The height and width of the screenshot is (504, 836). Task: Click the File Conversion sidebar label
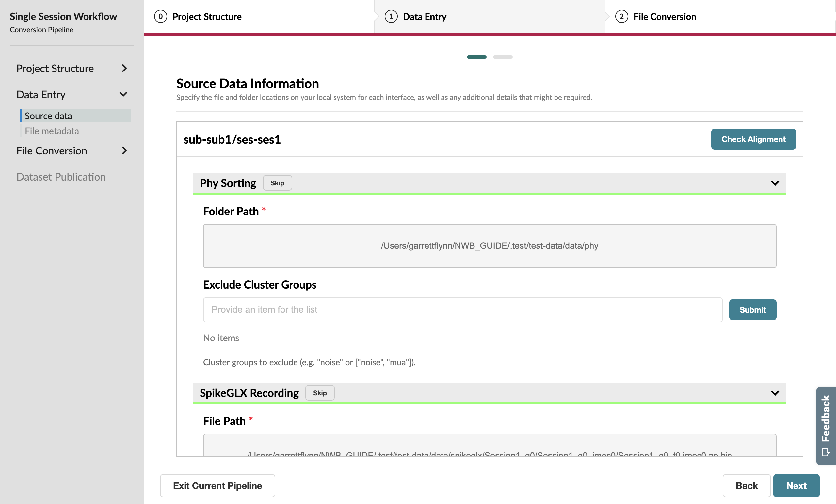coord(52,150)
